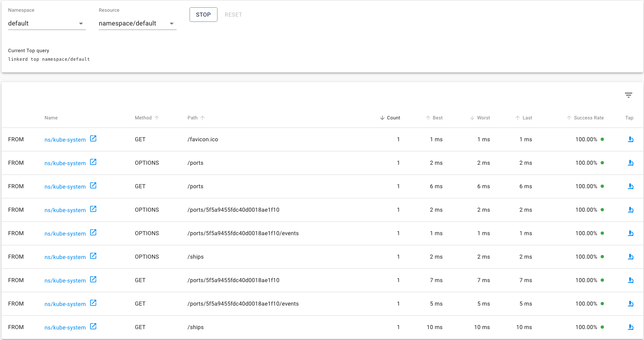This screenshot has width=644, height=340.
Task: Sort table by Best latency column
Action: point(434,118)
